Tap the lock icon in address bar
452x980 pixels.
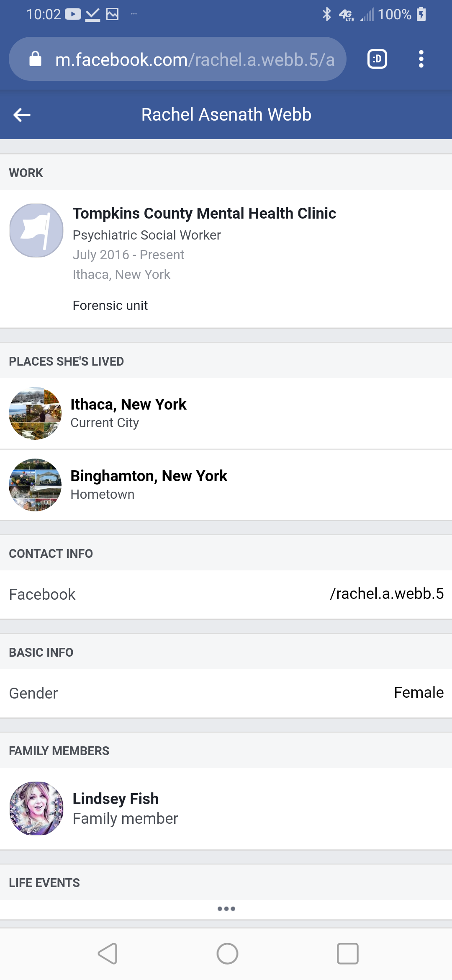35,59
